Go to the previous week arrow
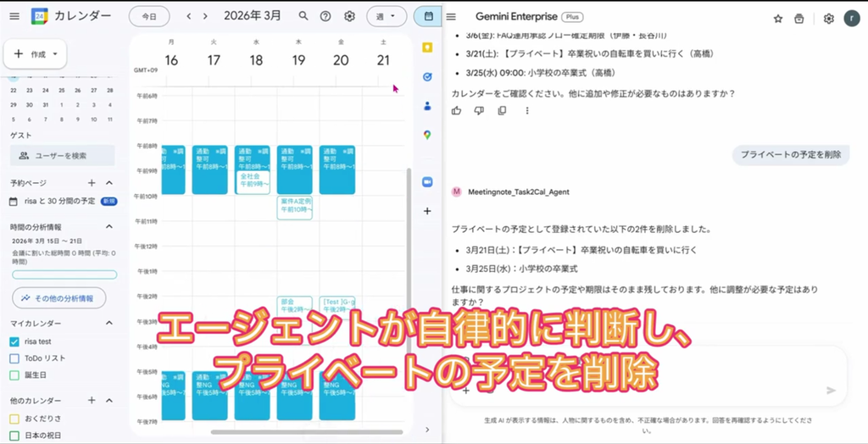Viewport: 868px width, 444px height. click(189, 16)
